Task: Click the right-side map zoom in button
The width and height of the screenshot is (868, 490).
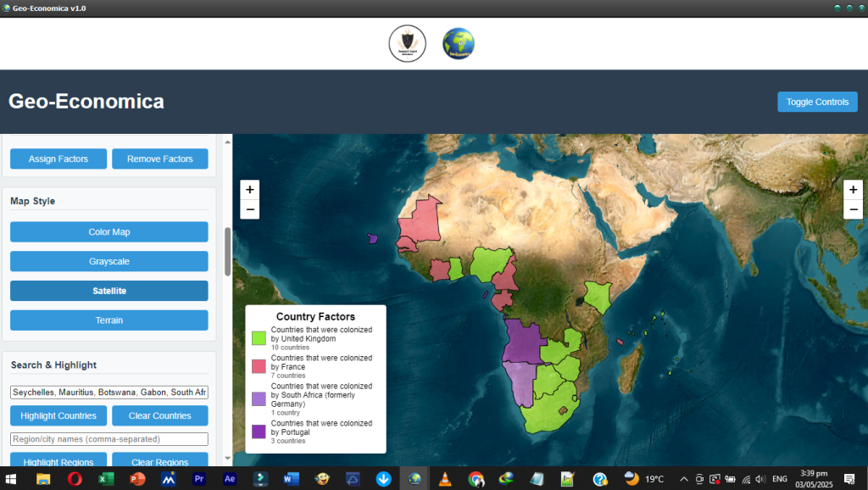Action: 854,189
